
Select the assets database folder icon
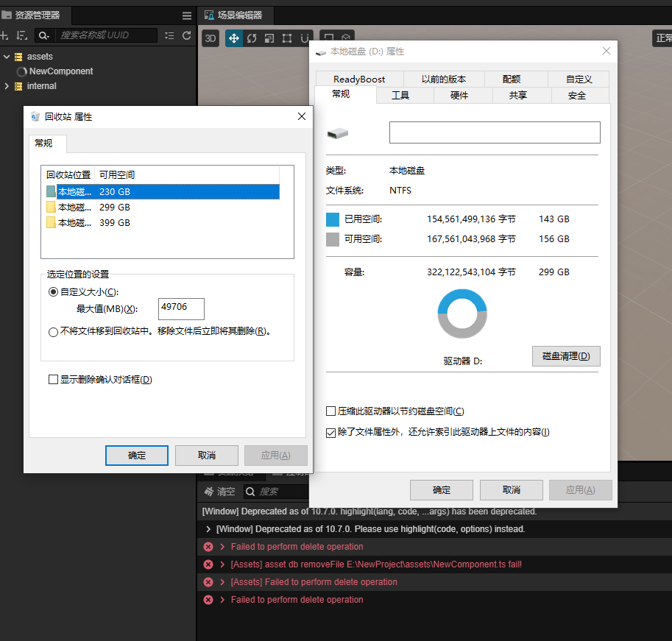pyautogui.click(x=18, y=57)
